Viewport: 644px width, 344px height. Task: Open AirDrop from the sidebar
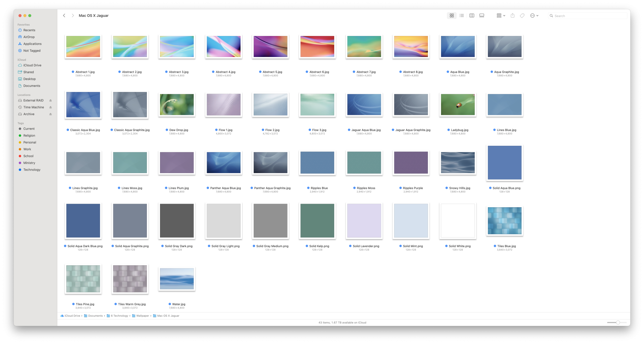point(29,37)
